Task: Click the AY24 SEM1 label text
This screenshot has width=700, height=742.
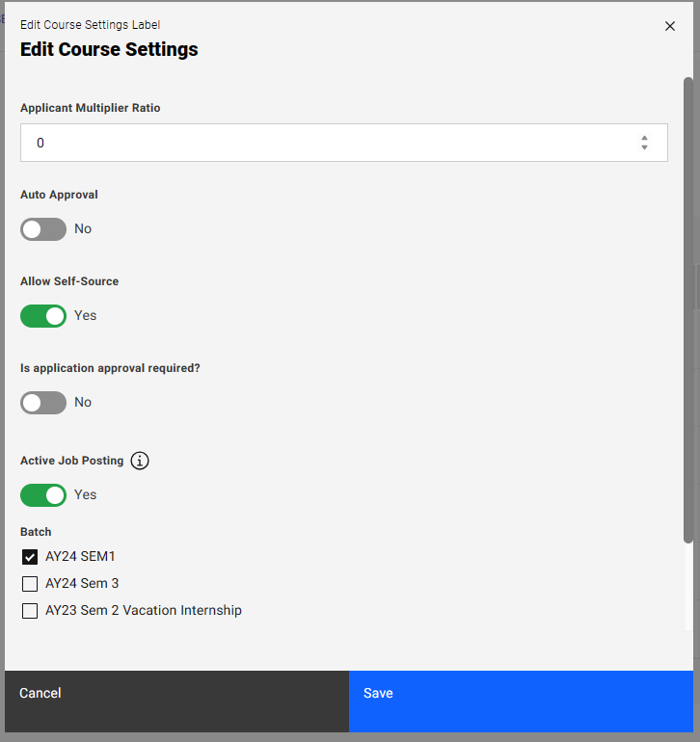Action: [80, 557]
